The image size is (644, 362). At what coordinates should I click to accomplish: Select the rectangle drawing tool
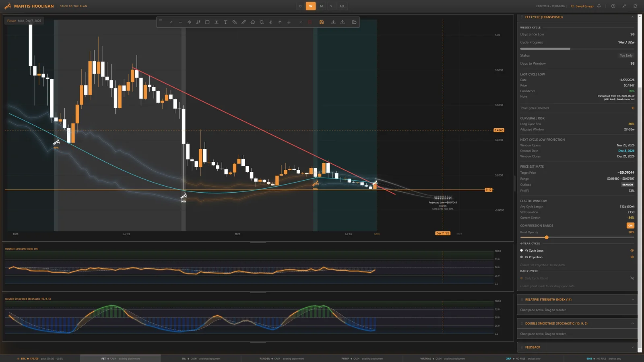click(207, 22)
